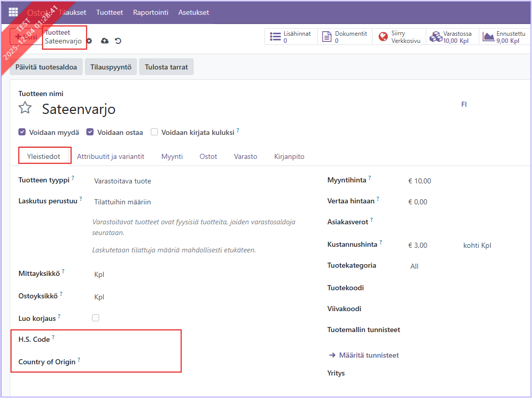532x398 pixels.
Task: Click the Päivitä tuotesaldoa button
Action: pos(46,67)
